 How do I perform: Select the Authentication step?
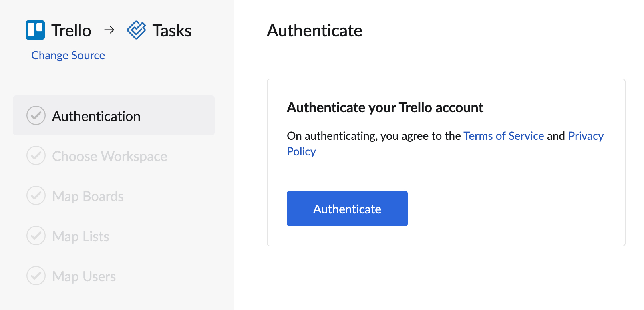point(96,116)
